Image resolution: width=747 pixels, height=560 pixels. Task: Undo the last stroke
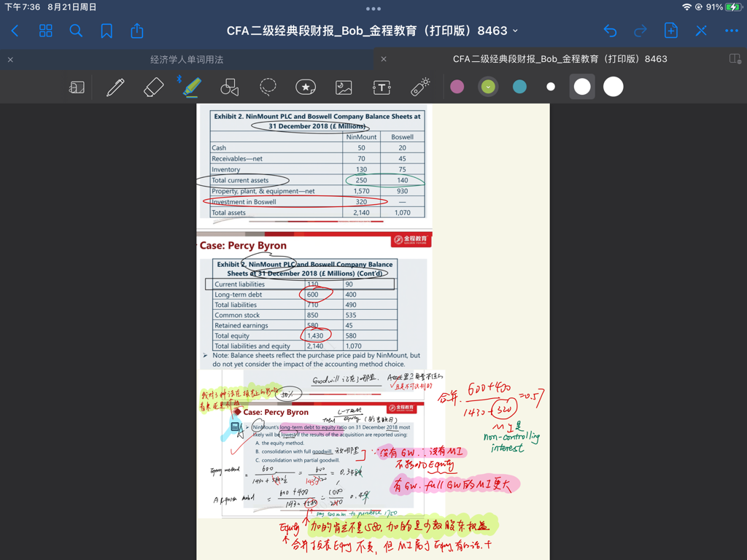click(611, 31)
